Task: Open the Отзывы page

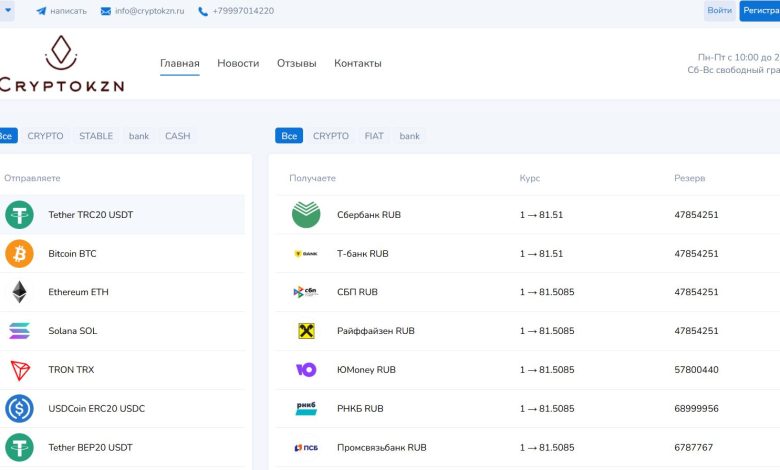Action: point(296,63)
